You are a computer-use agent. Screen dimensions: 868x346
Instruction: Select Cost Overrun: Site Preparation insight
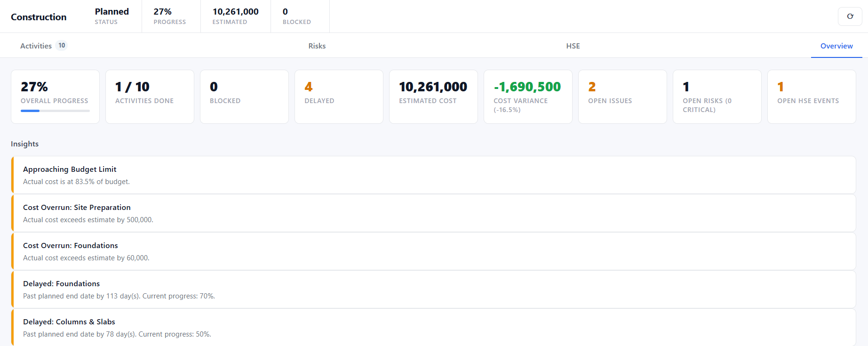(x=433, y=213)
